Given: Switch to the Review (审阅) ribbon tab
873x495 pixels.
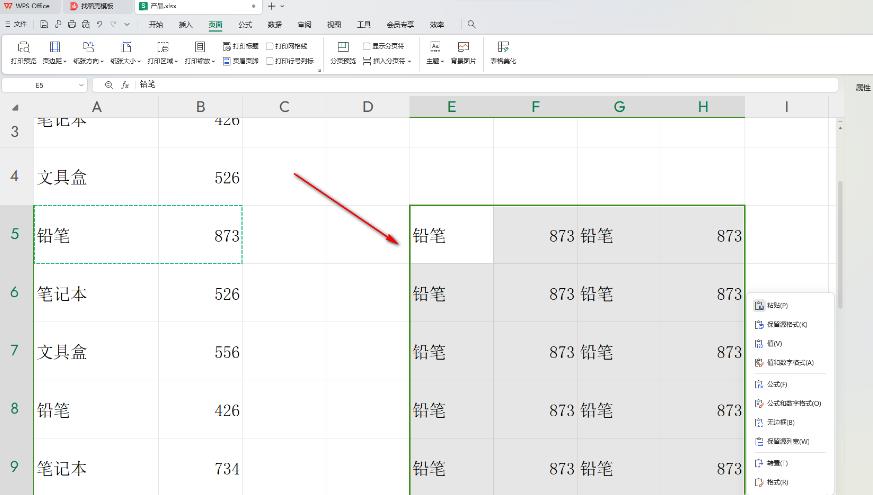Looking at the screenshot, I should 305,24.
